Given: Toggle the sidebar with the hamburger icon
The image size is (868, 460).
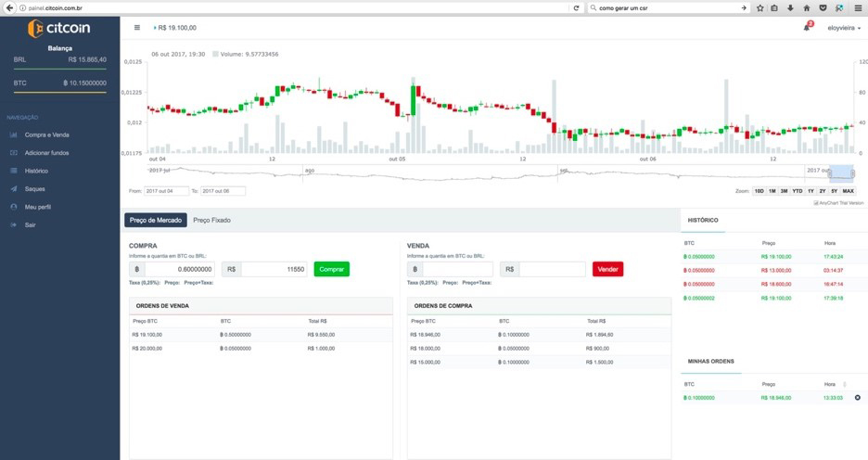Looking at the screenshot, I should pyautogui.click(x=137, y=27).
